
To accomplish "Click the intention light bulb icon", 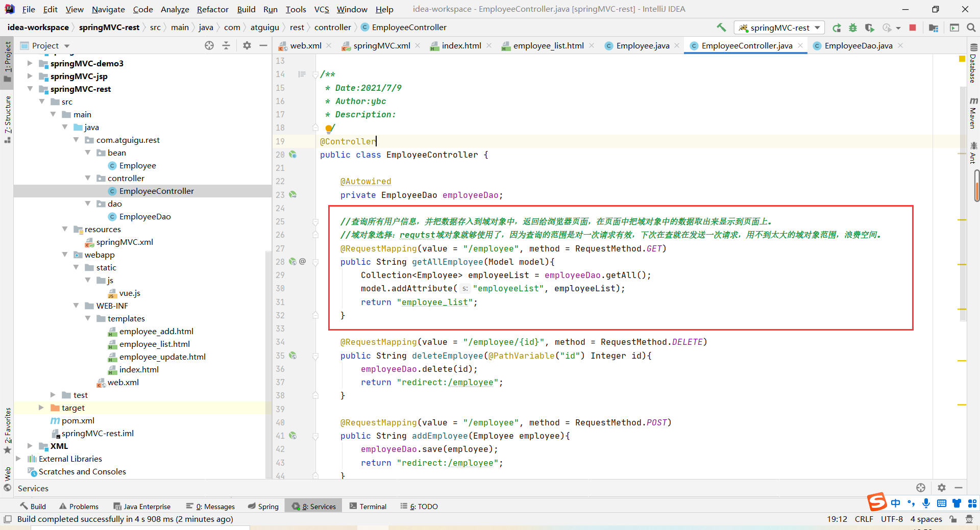I will click(329, 129).
